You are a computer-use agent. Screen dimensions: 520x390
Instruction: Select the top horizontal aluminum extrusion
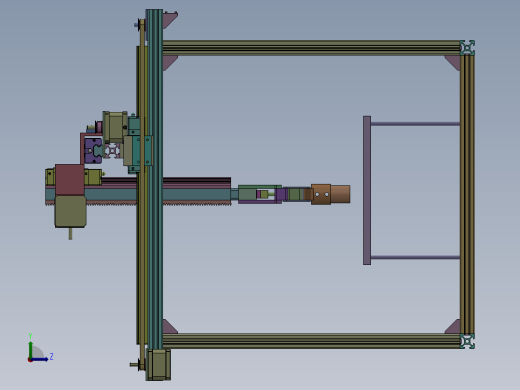click(x=311, y=48)
